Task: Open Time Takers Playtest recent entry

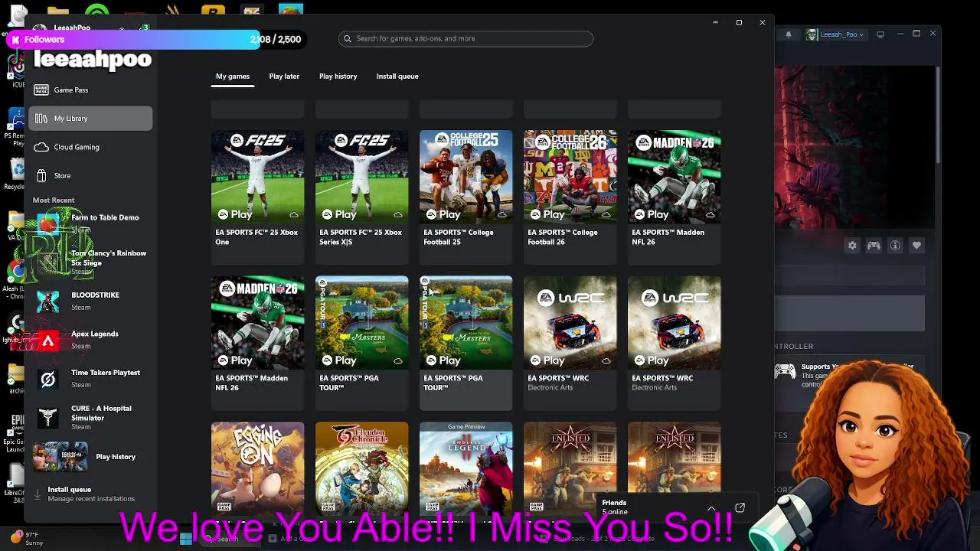Action: pyautogui.click(x=90, y=378)
